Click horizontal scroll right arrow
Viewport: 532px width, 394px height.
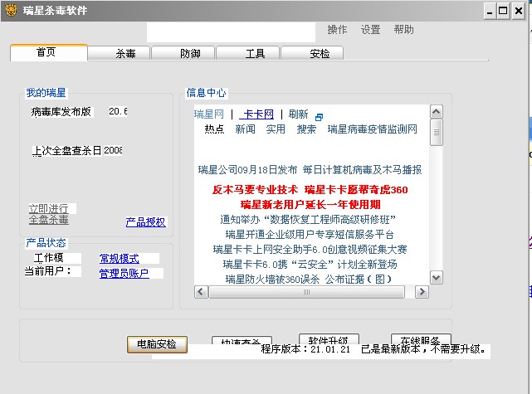tap(422, 292)
